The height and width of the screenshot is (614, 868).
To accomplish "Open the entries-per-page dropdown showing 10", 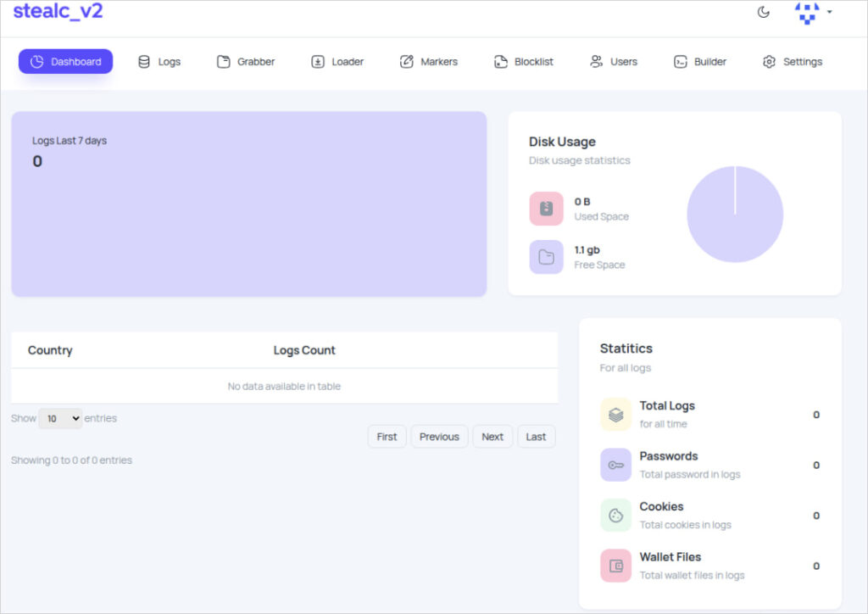I will click(59, 418).
